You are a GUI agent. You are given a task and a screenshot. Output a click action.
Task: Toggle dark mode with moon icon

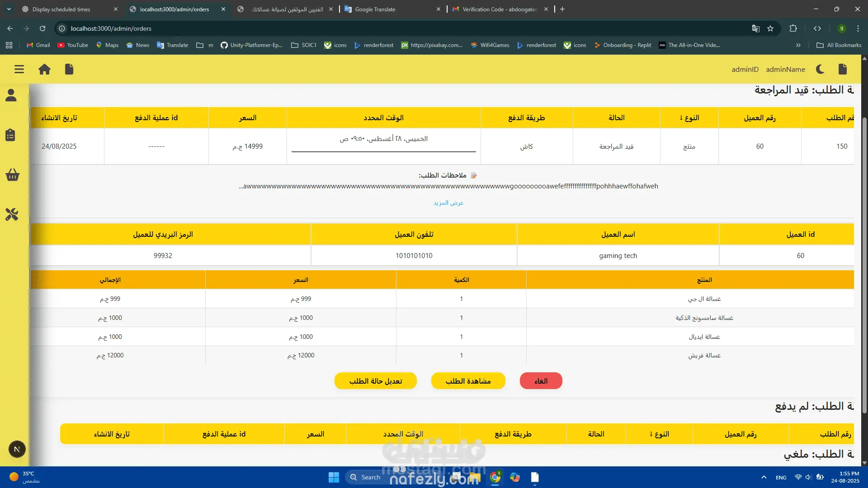click(820, 69)
